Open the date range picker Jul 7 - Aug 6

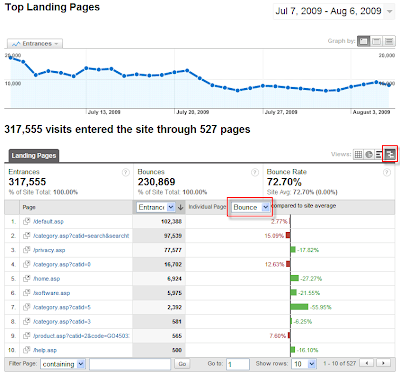(334, 11)
